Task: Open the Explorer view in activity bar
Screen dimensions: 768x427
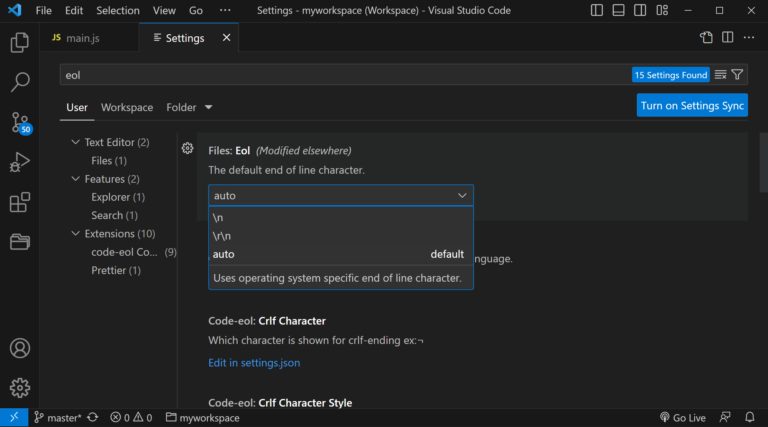Action: pyautogui.click(x=19, y=43)
